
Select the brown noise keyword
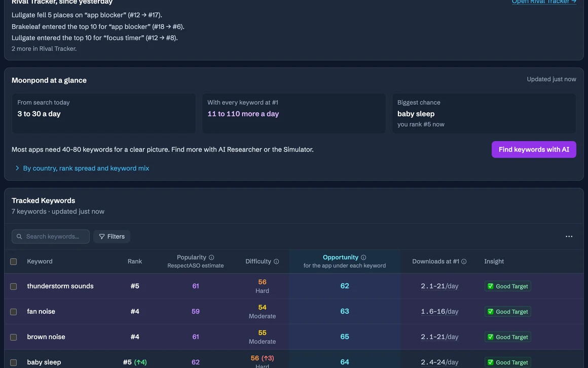pos(46,337)
